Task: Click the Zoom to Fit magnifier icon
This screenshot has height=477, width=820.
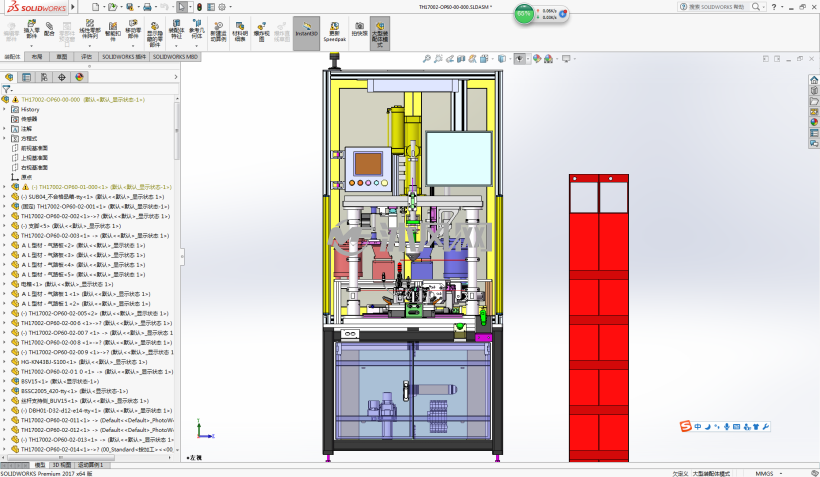Action: pyautogui.click(x=426, y=59)
